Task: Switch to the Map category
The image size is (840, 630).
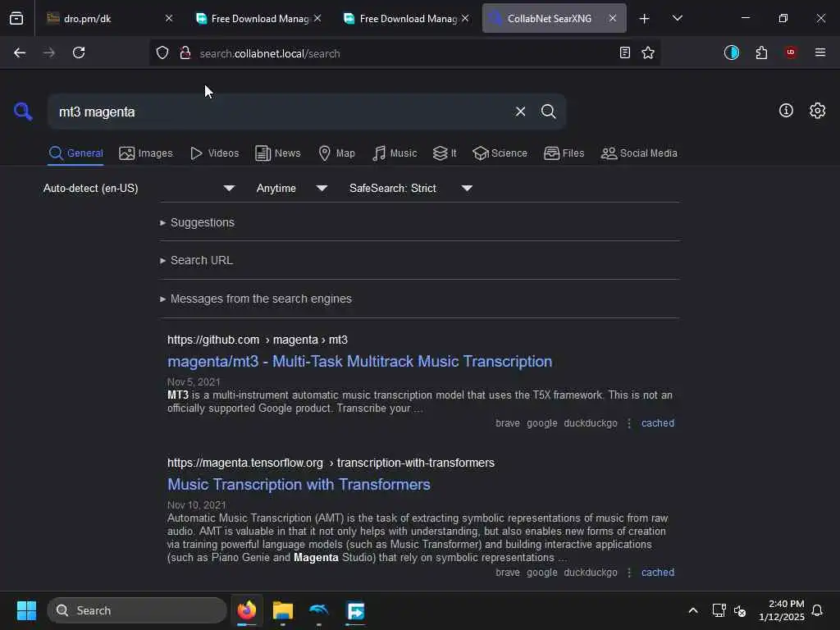Action: tap(336, 153)
